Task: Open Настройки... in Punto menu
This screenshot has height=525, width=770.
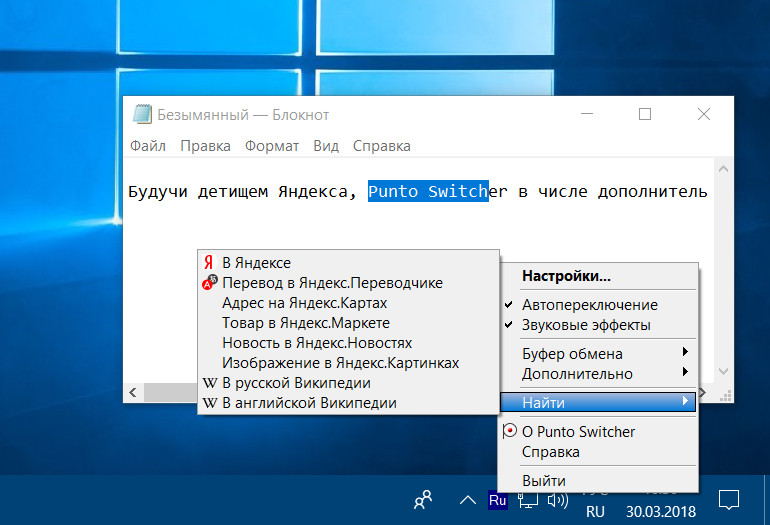Action: [x=598, y=276]
